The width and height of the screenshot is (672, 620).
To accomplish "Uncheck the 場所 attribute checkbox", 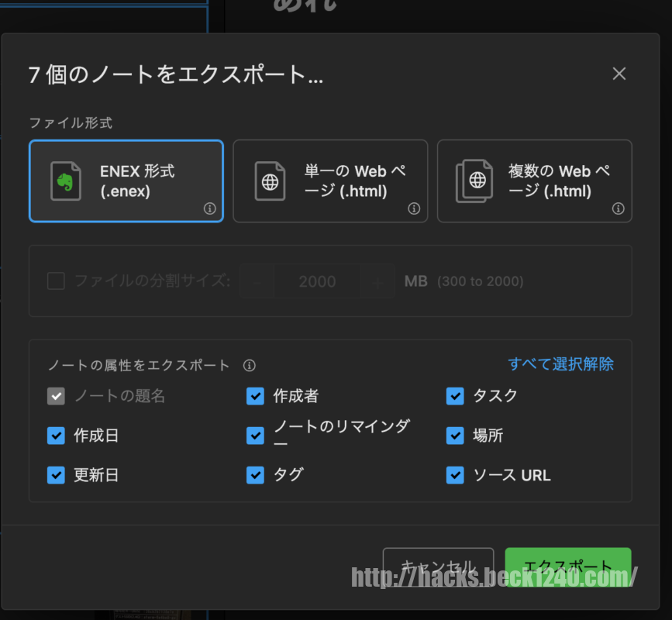I will (455, 436).
